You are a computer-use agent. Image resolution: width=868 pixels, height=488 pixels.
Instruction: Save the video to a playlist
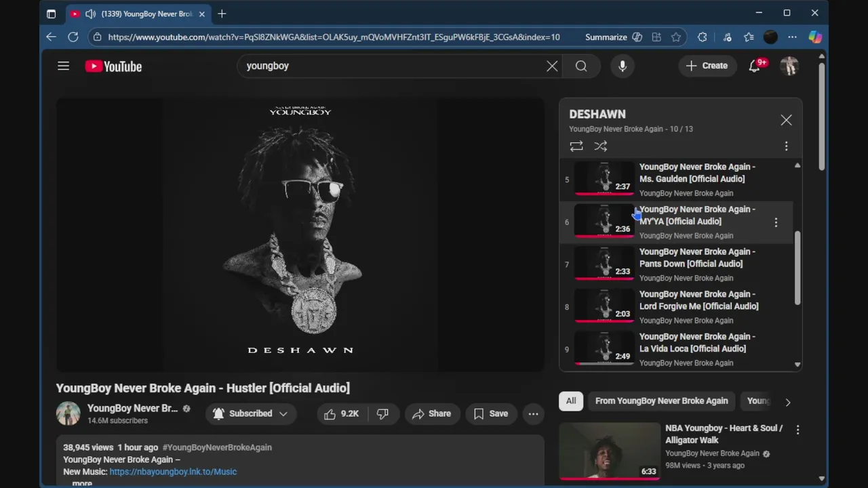tap(491, 413)
